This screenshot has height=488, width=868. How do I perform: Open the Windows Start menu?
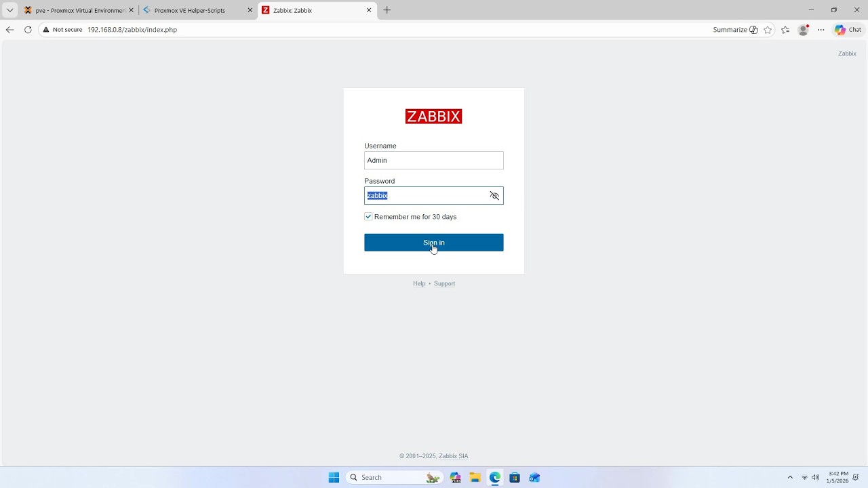334,478
